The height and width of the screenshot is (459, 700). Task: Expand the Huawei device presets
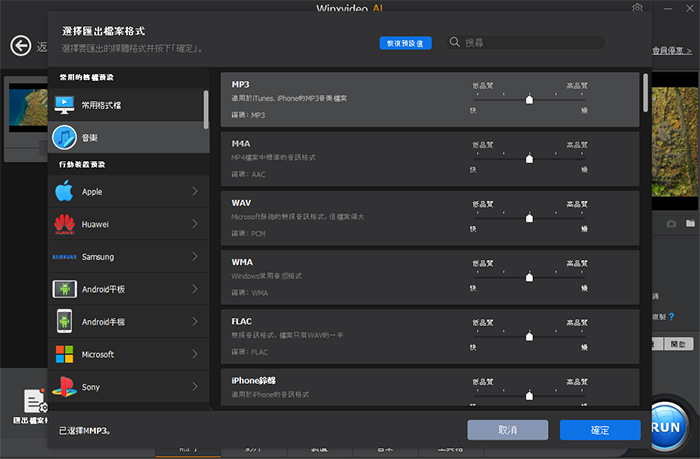195,224
